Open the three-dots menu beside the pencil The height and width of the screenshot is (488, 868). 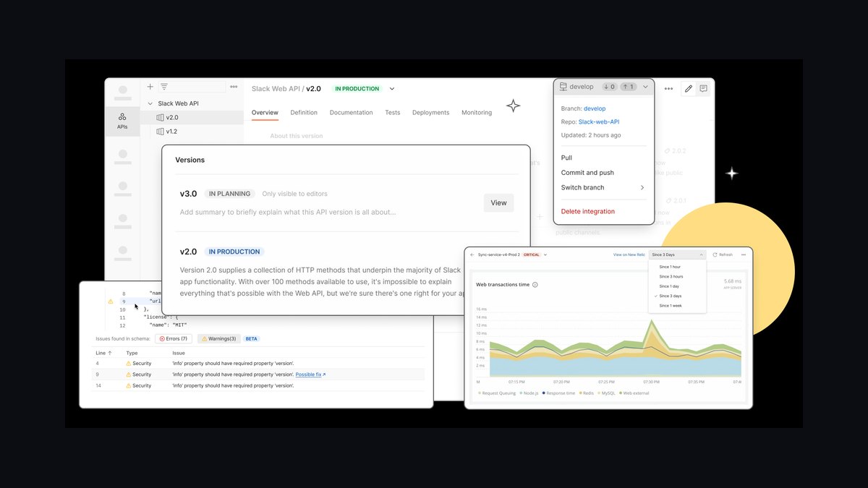[x=668, y=89]
